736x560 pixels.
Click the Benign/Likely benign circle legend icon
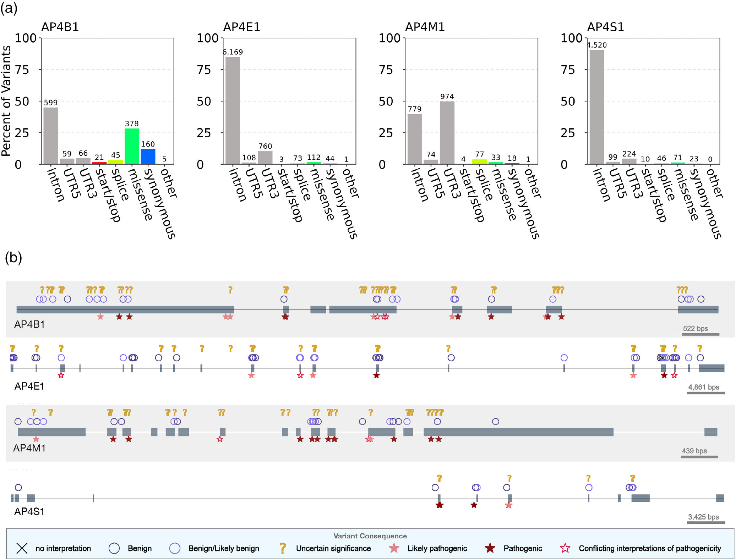pos(175,548)
